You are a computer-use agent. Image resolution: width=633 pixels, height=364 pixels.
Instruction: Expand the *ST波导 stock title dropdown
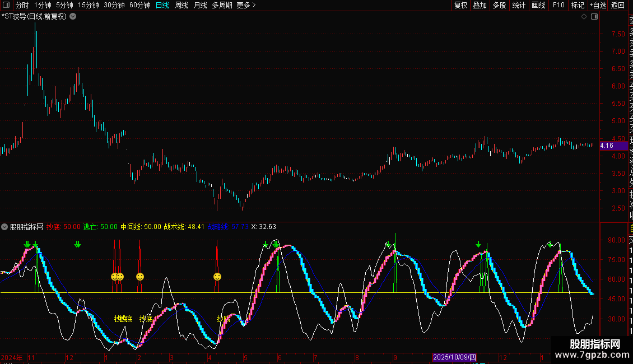(73, 17)
